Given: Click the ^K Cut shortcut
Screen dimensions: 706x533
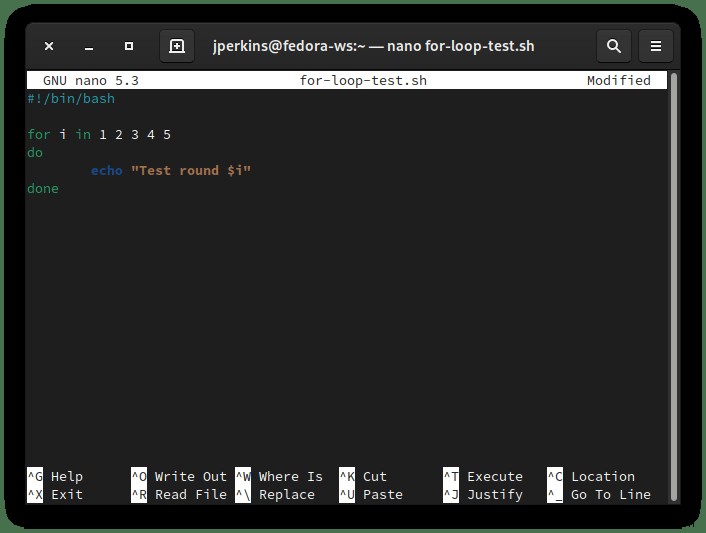Looking at the screenshot, I should pyautogui.click(x=363, y=476).
